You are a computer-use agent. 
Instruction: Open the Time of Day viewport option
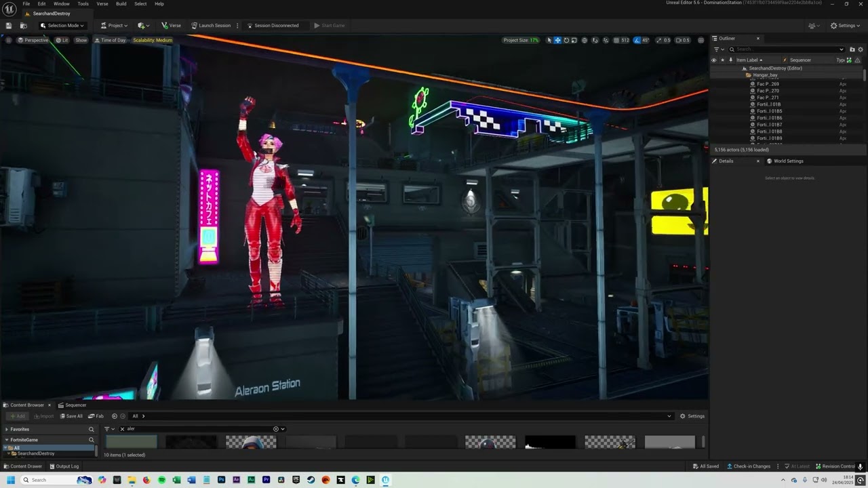pos(110,40)
